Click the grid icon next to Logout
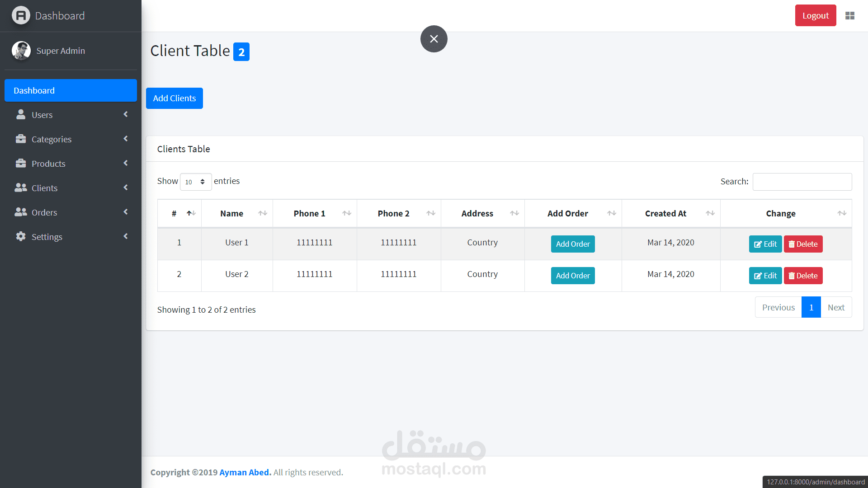This screenshot has width=868, height=488. 850,16
